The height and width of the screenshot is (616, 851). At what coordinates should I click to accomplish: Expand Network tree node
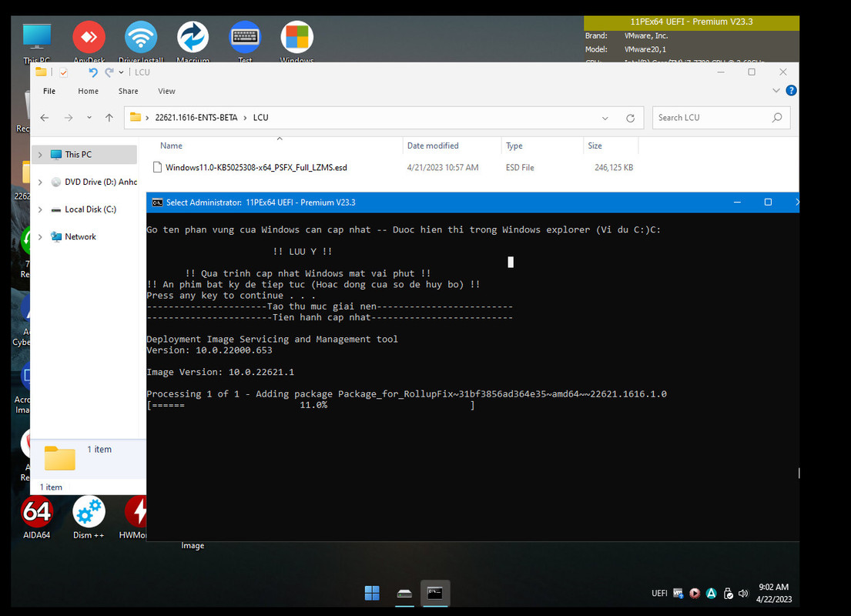click(x=40, y=236)
